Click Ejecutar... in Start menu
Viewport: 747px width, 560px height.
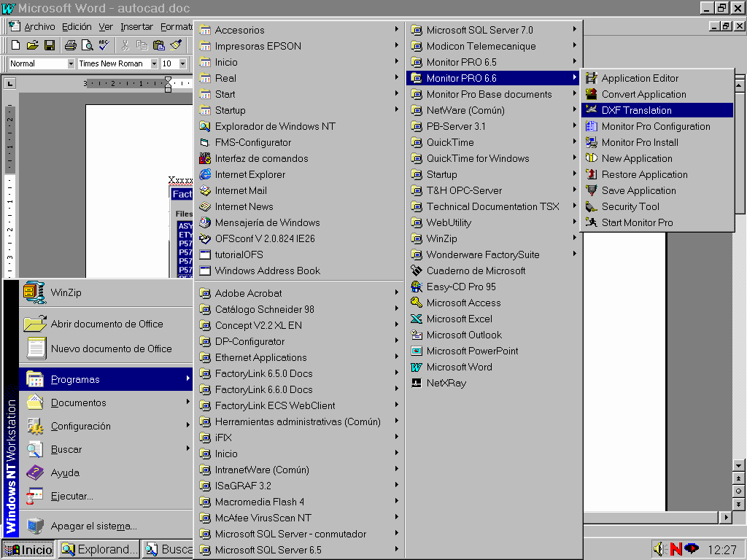[107, 496]
